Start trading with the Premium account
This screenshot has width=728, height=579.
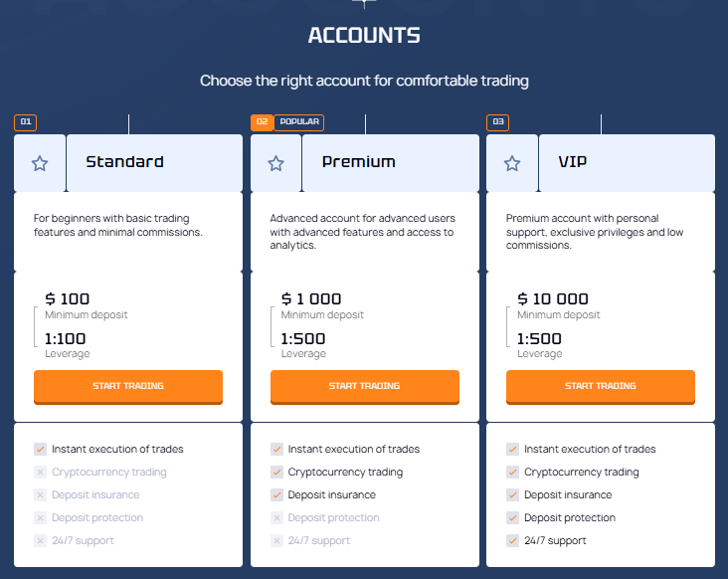coord(364,386)
